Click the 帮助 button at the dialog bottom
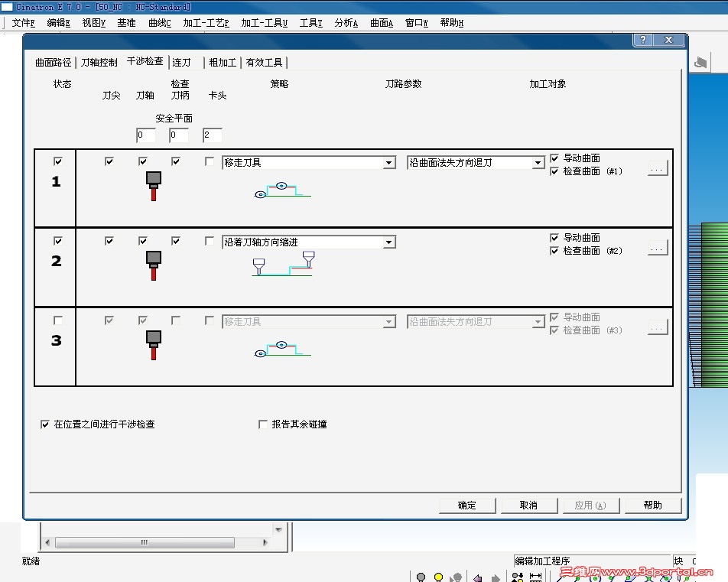The height and width of the screenshot is (582, 728). (653, 506)
